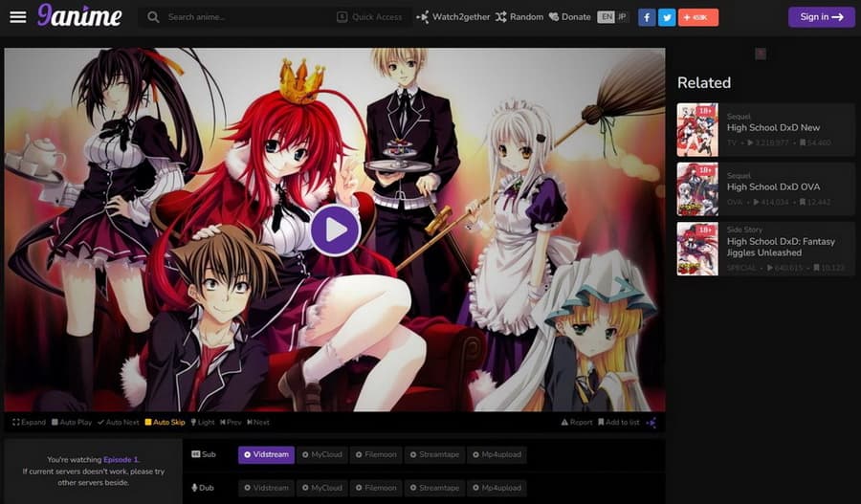This screenshot has width=861, height=504.
Task: Click the Sign in button
Action: [821, 17]
